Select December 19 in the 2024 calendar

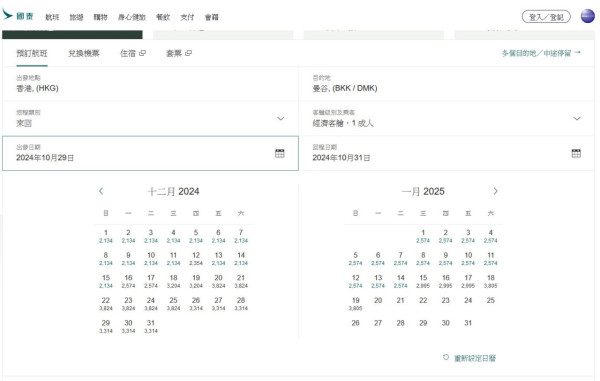(x=196, y=281)
